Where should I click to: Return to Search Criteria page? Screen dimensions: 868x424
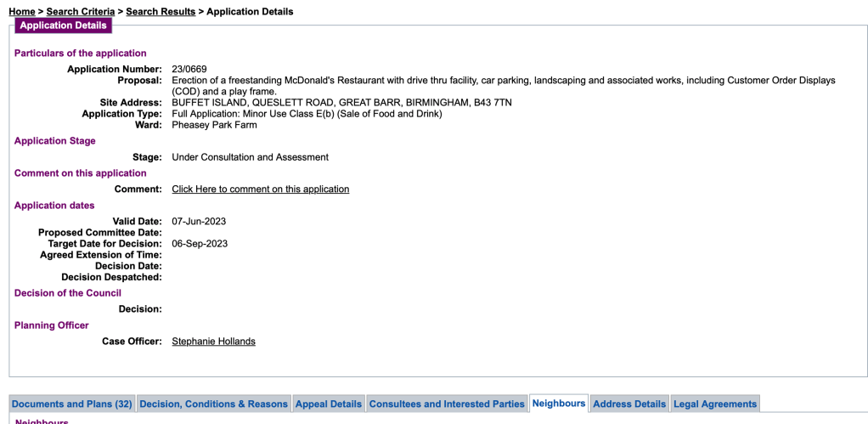(x=82, y=12)
